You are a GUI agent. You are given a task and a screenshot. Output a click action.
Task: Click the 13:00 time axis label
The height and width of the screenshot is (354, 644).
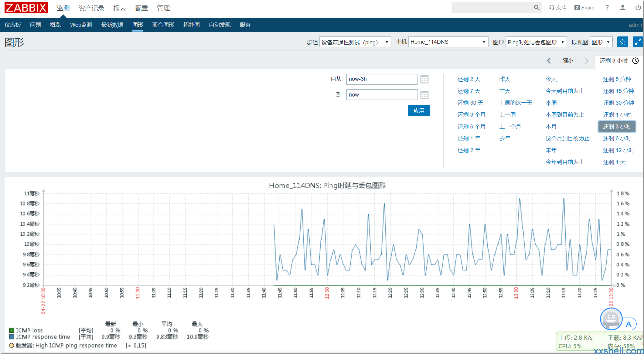[516, 293]
